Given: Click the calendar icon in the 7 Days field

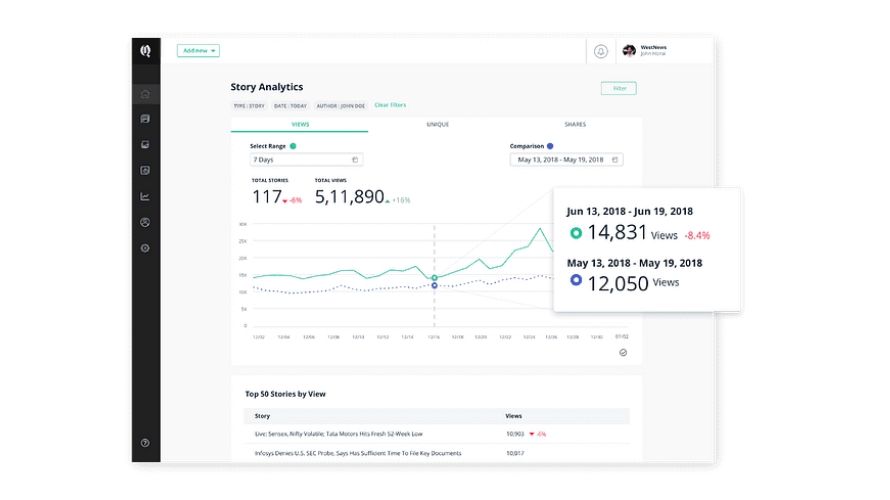Looking at the screenshot, I should [x=355, y=160].
